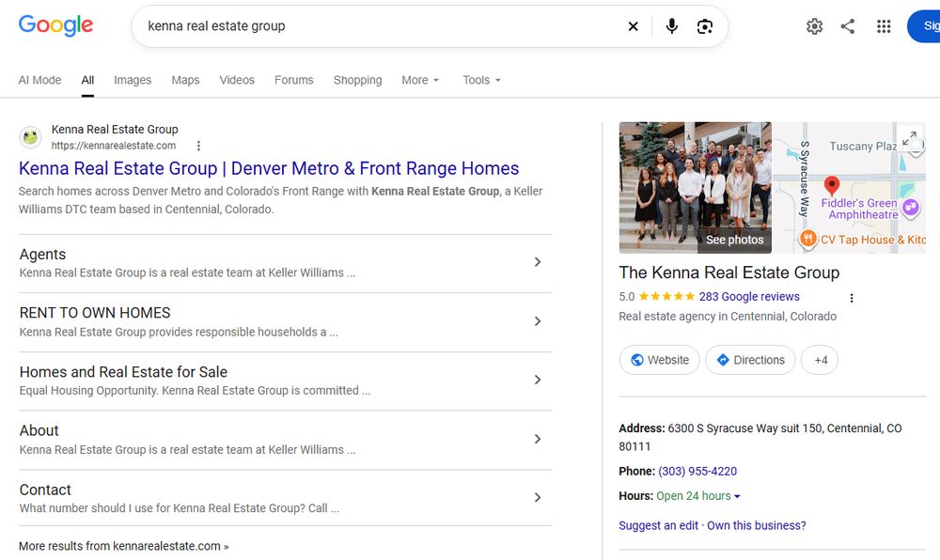Click the S Syracuse Way street label
This screenshot has height=560, width=940.
tap(805, 179)
